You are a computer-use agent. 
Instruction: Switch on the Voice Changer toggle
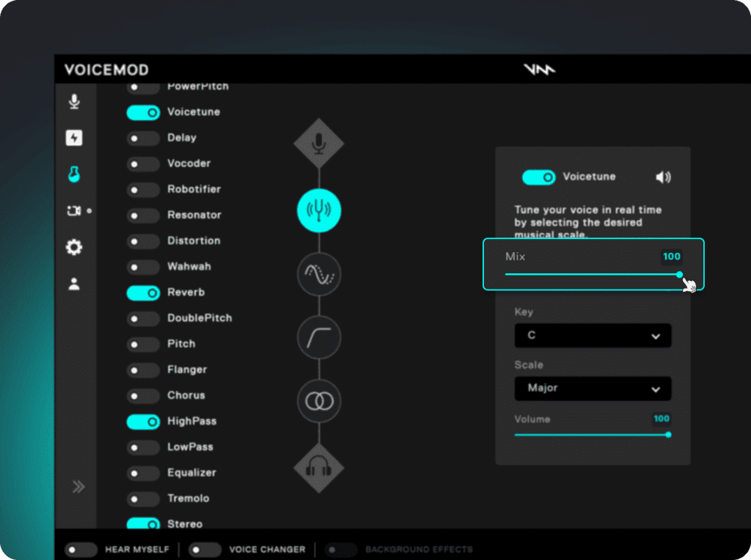coord(205,549)
